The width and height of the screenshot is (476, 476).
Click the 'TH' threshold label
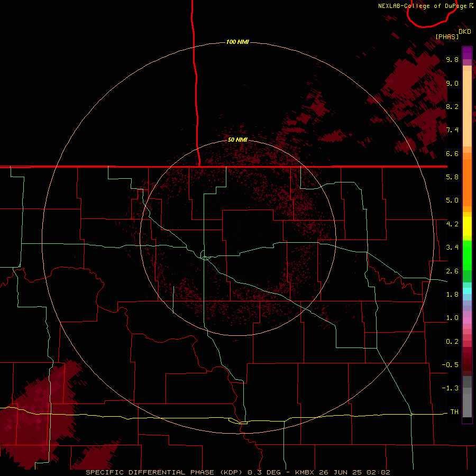(x=454, y=412)
